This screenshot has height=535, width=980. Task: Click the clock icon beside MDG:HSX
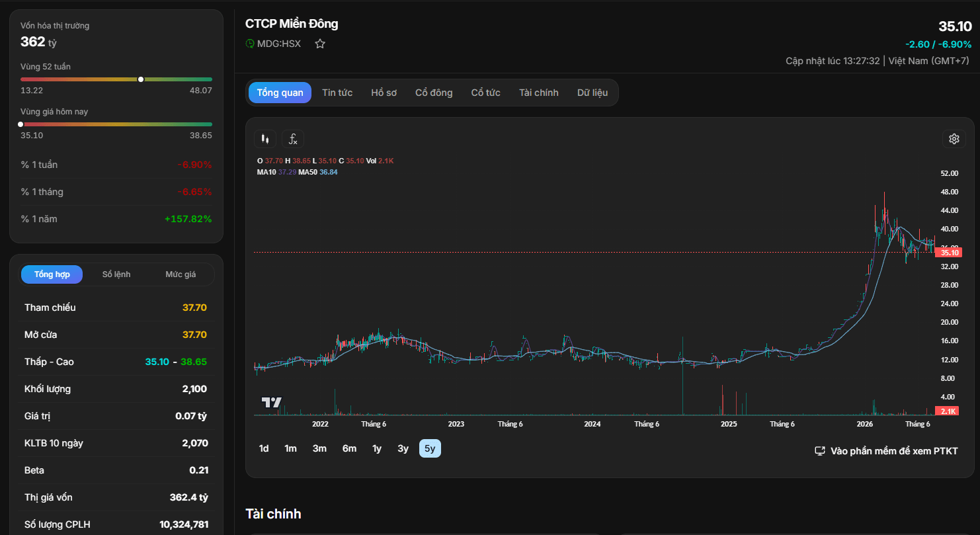tap(250, 44)
